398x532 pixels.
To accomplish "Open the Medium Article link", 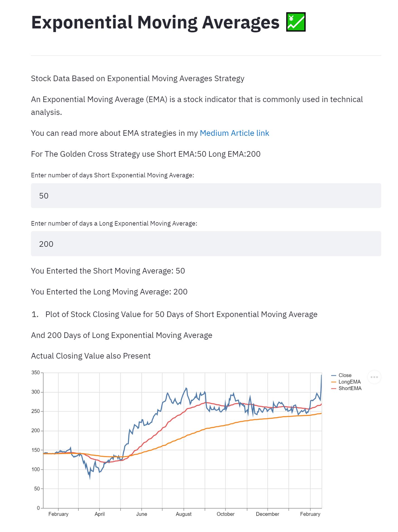I will [x=234, y=133].
